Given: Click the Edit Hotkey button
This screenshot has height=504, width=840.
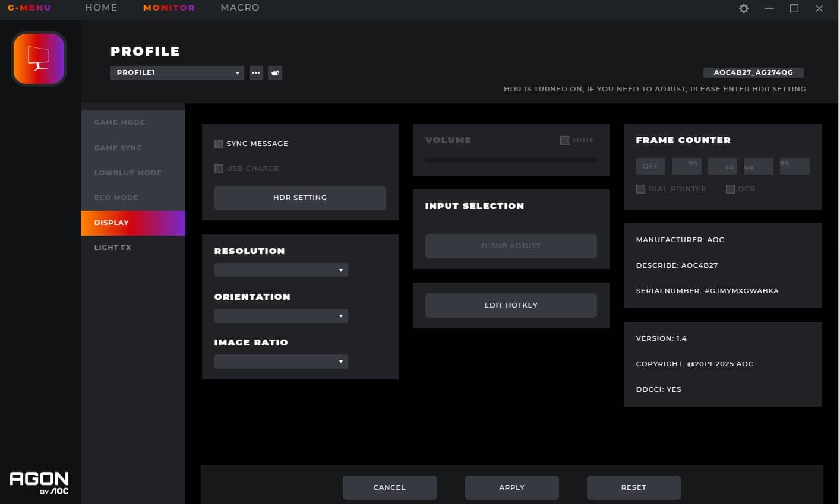Looking at the screenshot, I should [511, 305].
